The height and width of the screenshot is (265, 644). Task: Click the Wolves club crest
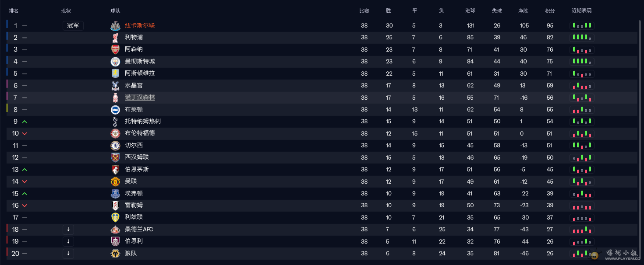[115, 253]
